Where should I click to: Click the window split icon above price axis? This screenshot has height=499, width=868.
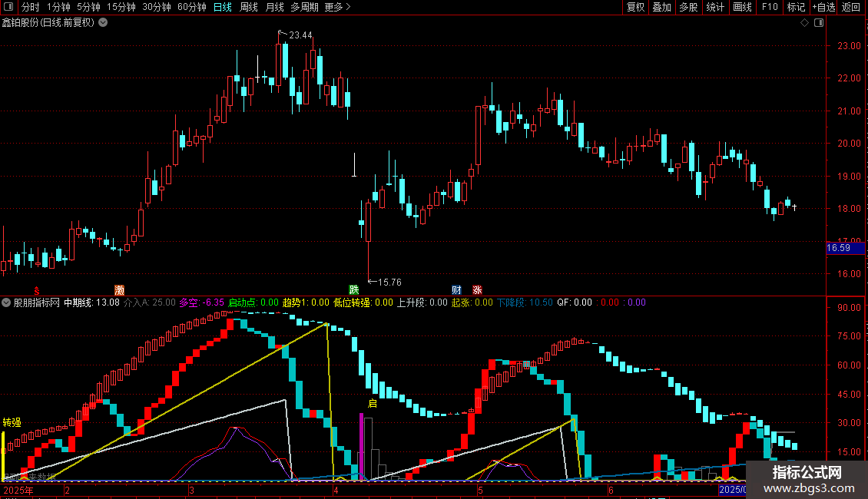coord(819,23)
